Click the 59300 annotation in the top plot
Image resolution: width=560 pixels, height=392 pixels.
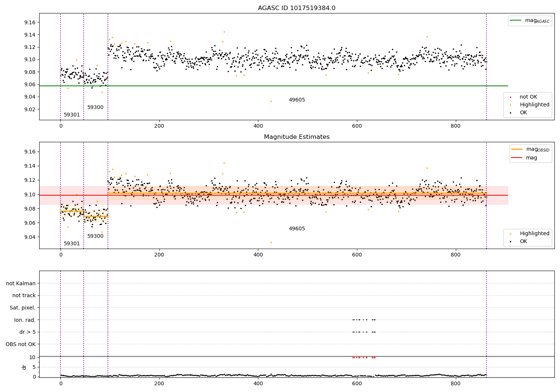[95, 108]
